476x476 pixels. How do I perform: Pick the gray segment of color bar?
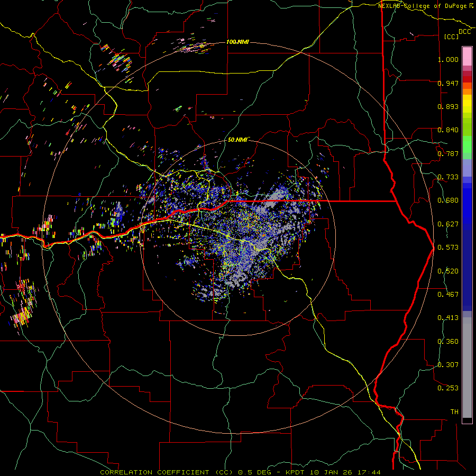[467, 368]
